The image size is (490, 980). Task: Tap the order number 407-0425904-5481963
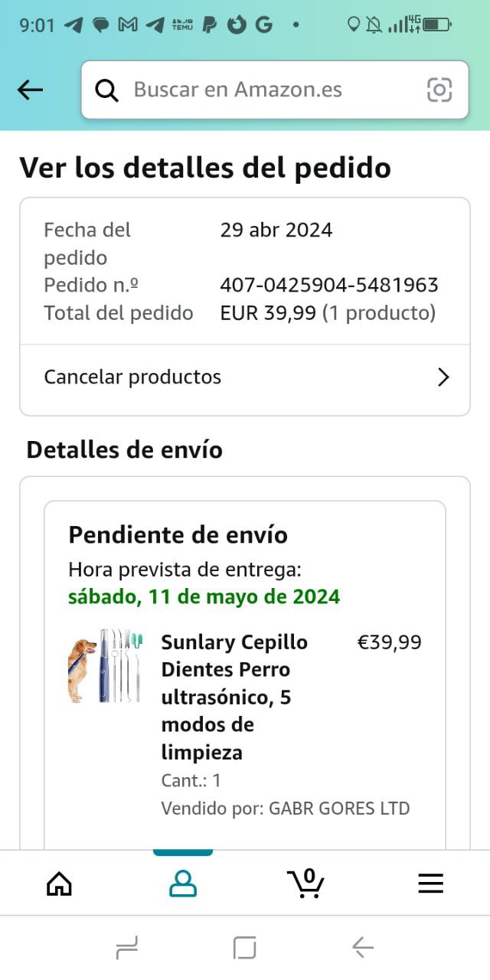[x=329, y=286]
